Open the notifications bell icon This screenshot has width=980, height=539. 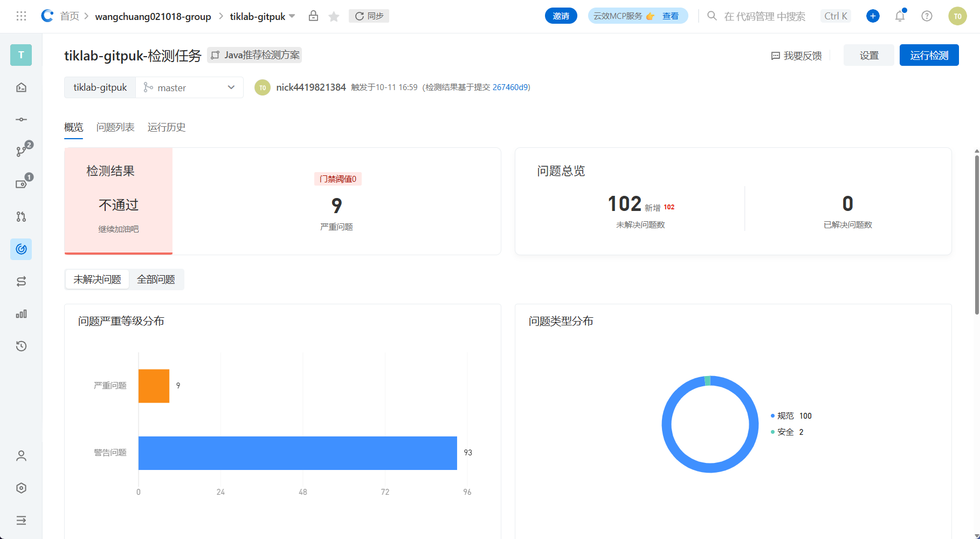(899, 16)
